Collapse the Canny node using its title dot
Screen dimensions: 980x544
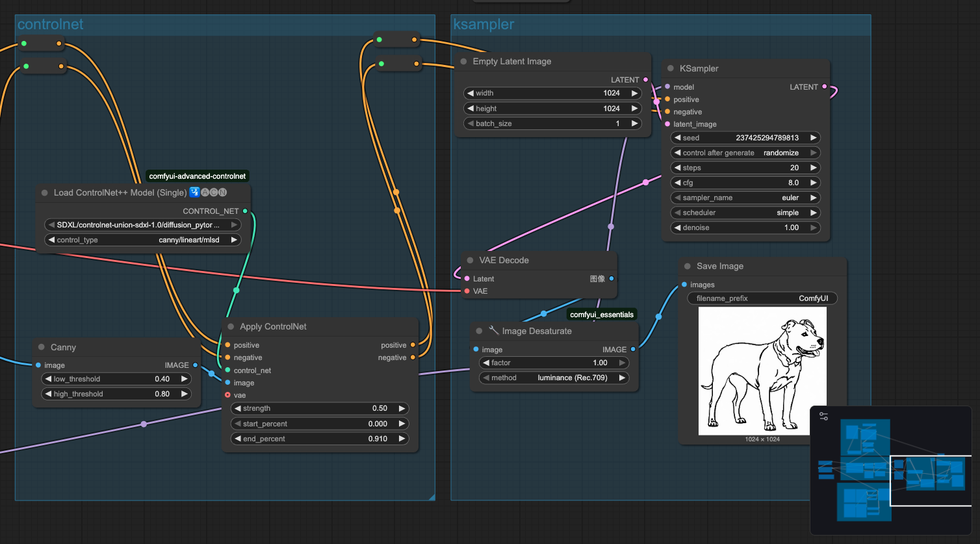pyautogui.click(x=42, y=348)
